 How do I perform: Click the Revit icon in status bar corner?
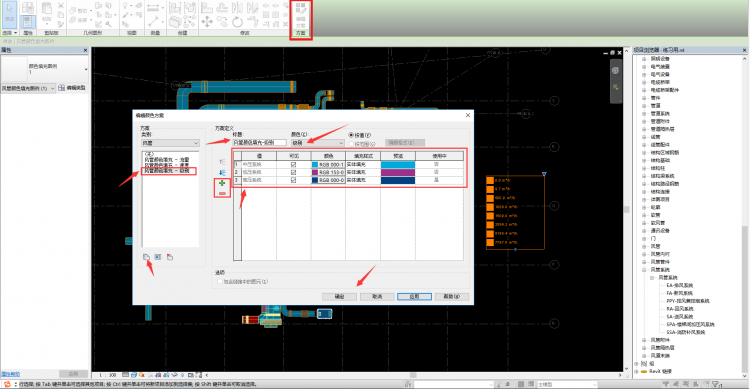7,384
